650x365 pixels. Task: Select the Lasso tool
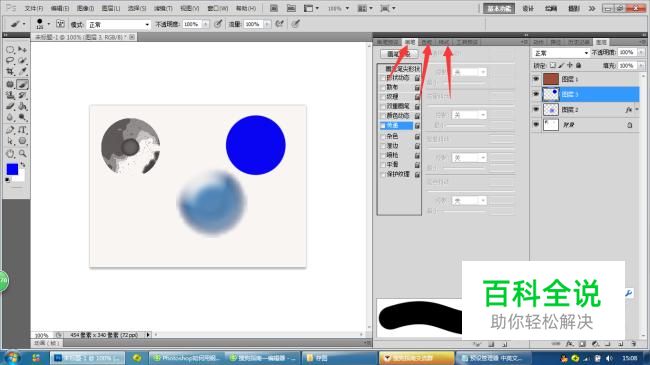click(10, 61)
